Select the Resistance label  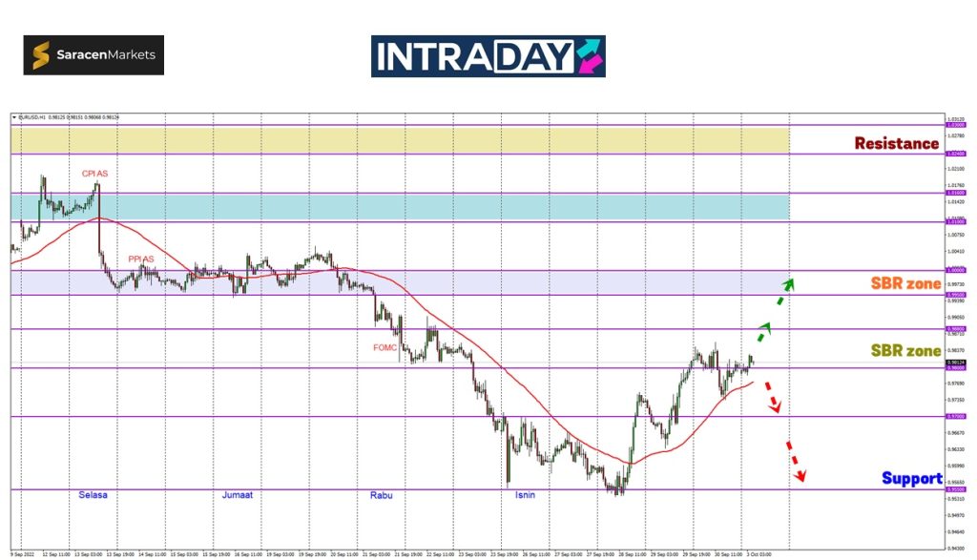tap(896, 143)
